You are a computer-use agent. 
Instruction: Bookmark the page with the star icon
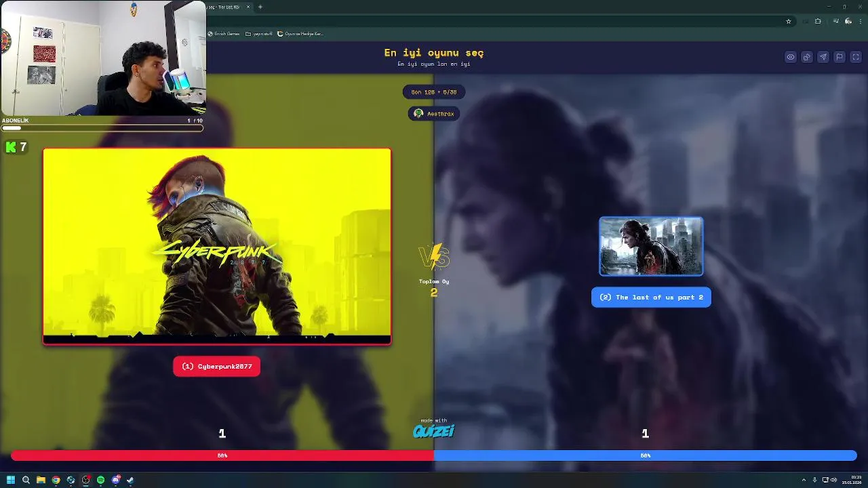(789, 21)
